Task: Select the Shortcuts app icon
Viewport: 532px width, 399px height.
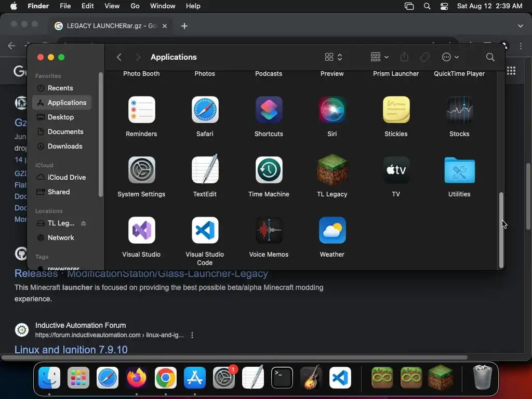Action: pos(269,110)
